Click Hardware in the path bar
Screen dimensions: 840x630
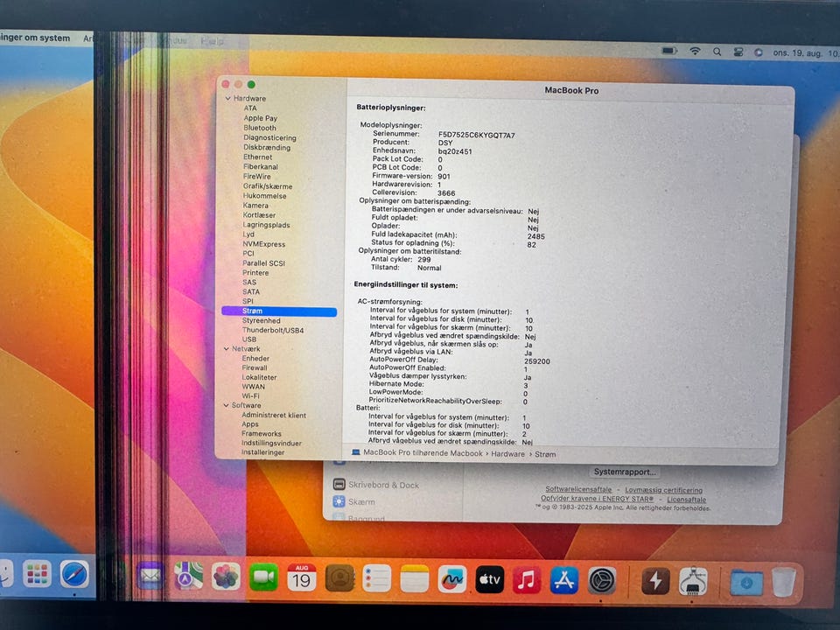point(507,454)
